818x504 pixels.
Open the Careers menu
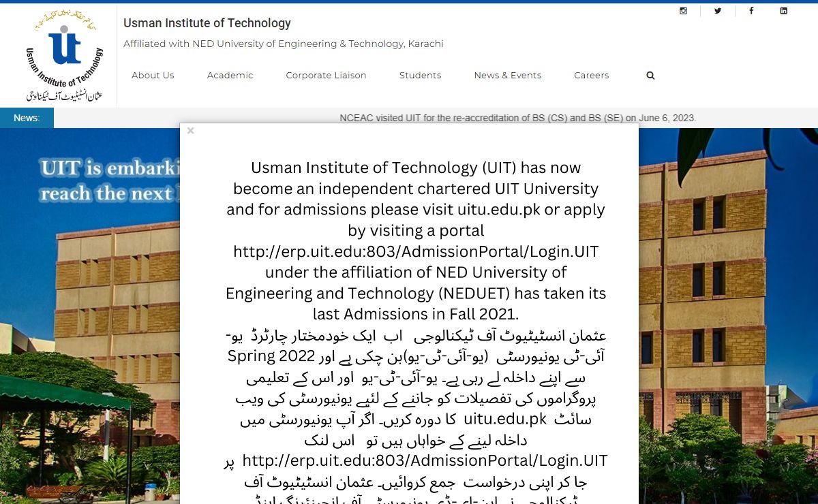[591, 76]
